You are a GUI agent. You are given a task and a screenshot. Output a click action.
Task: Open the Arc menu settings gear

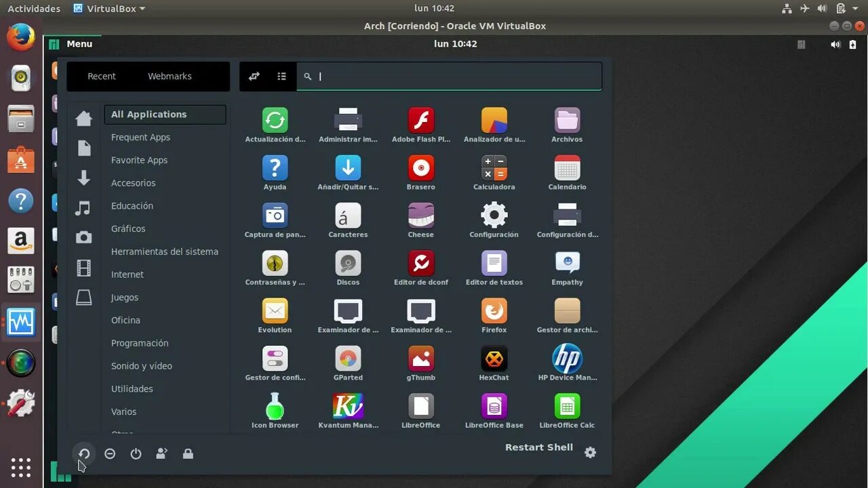590,452
